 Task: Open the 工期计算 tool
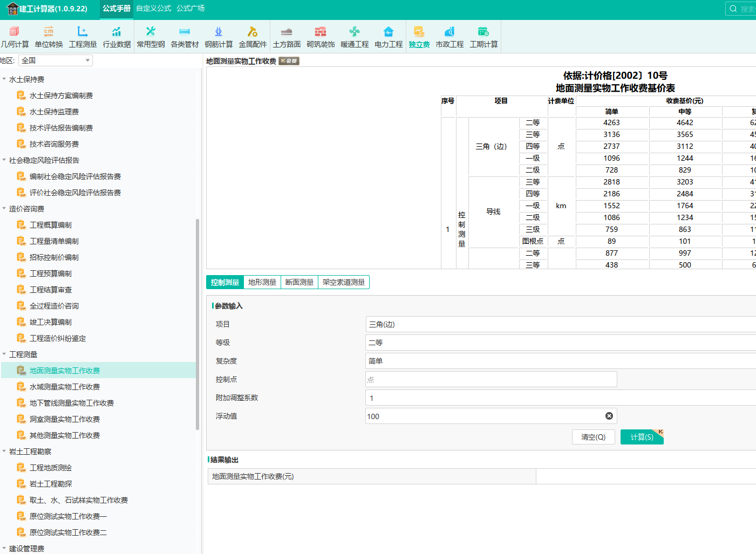coord(483,37)
